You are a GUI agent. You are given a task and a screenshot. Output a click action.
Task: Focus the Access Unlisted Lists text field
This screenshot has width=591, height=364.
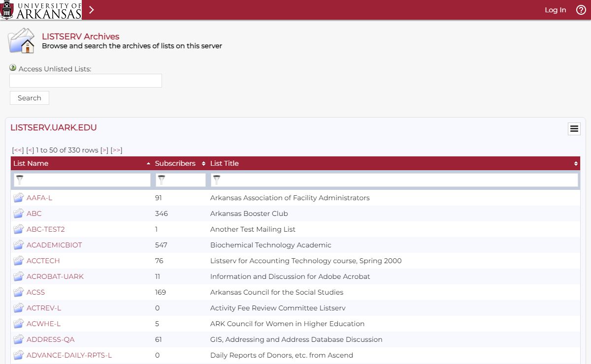(x=86, y=81)
